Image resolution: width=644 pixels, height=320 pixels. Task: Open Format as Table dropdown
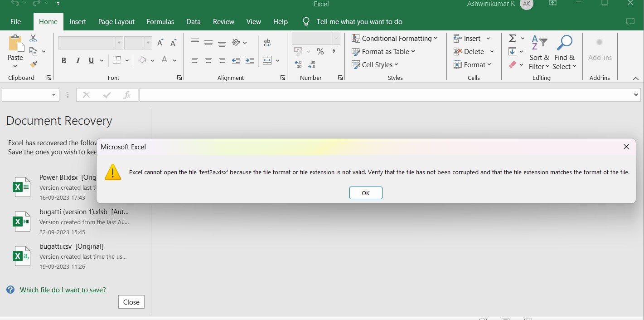pos(383,51)
